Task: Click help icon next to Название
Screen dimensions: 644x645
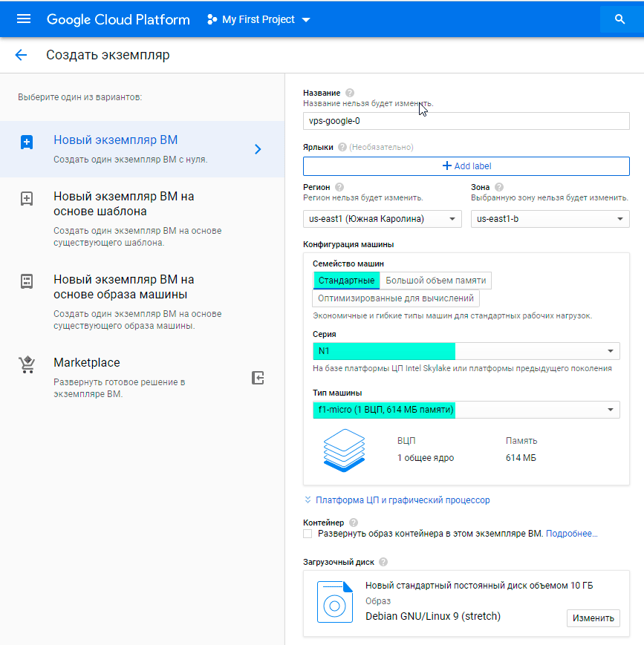Action: tap(350, 93)
